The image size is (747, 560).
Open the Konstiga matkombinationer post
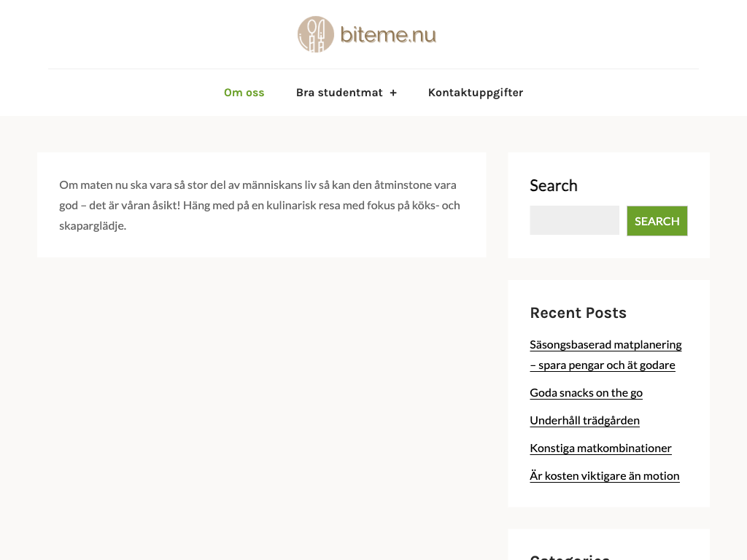click(x=600, y=448)
